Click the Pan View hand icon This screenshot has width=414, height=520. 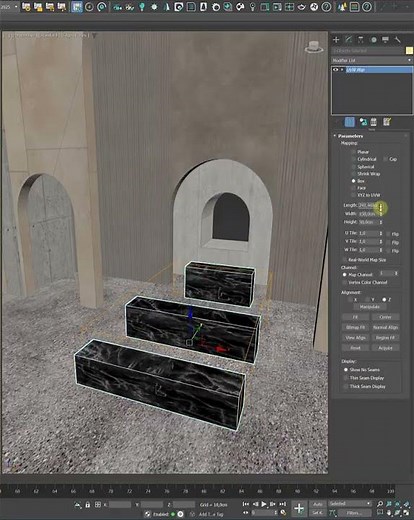[x=389, y=512]
